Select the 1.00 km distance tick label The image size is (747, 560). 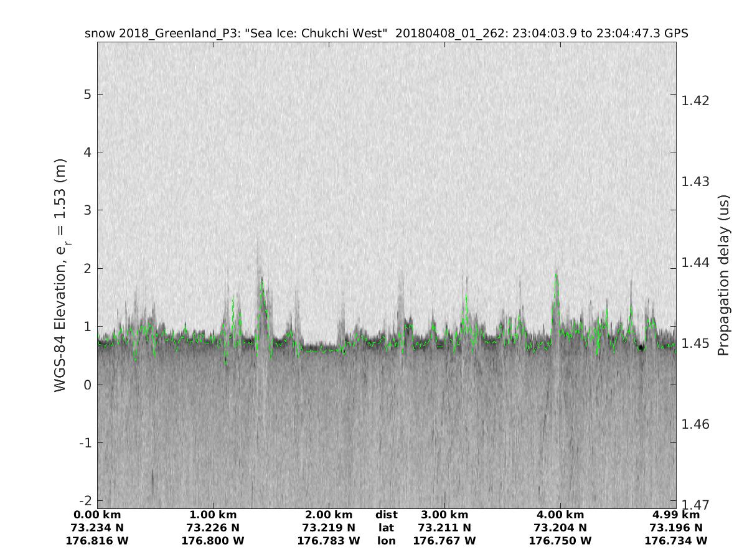click(x=213, y=515)
